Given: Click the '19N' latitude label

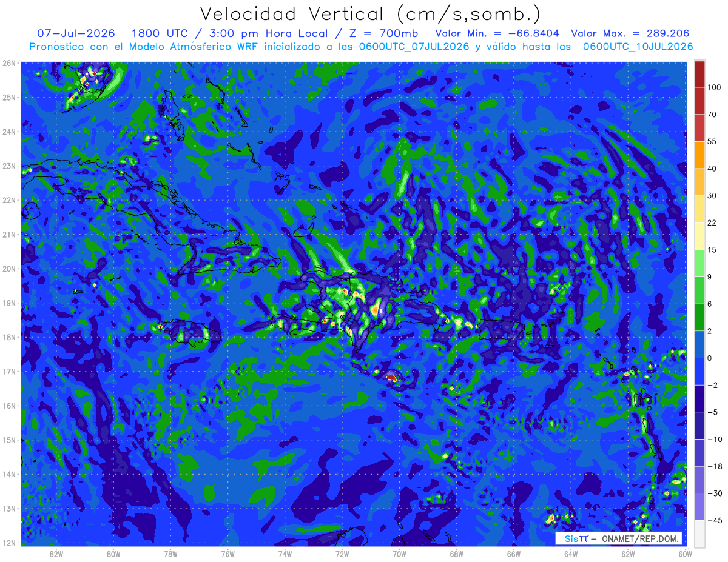Looking at the screenshot, I should point(9,303).
